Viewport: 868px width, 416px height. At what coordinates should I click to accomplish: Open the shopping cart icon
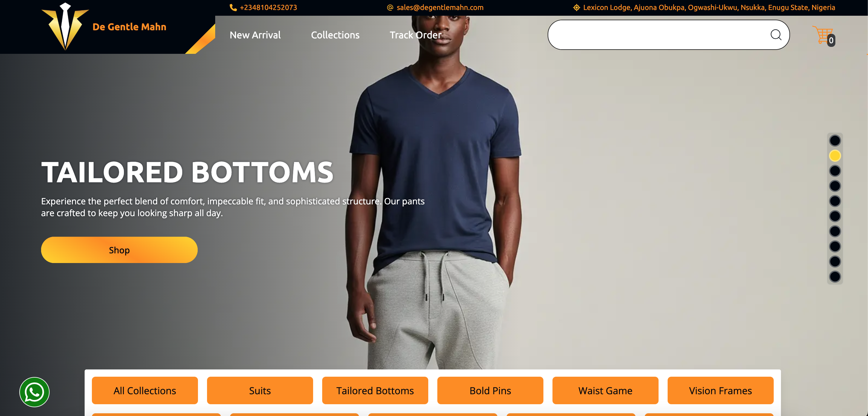pyautogui.click(x=823, y=35)
